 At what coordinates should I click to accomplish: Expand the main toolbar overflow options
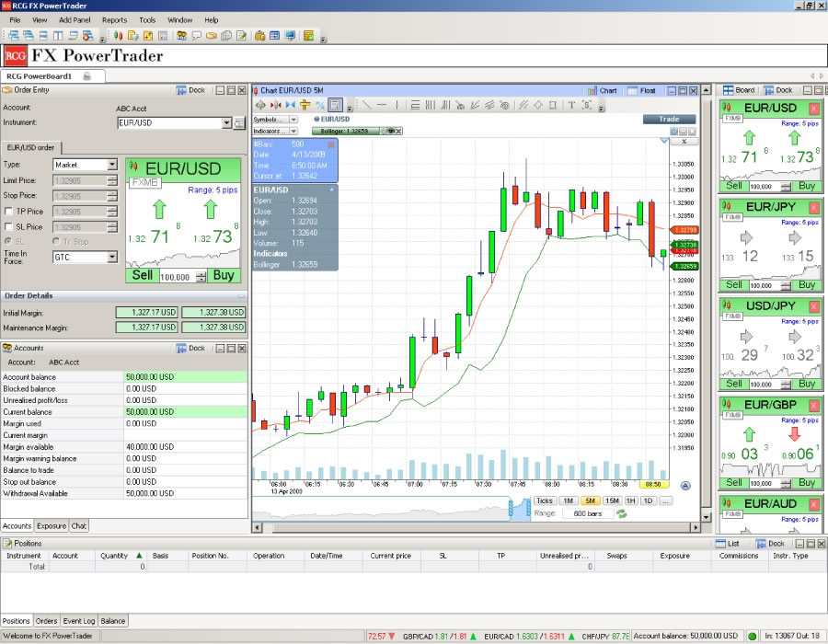click(x=323, y=39)
